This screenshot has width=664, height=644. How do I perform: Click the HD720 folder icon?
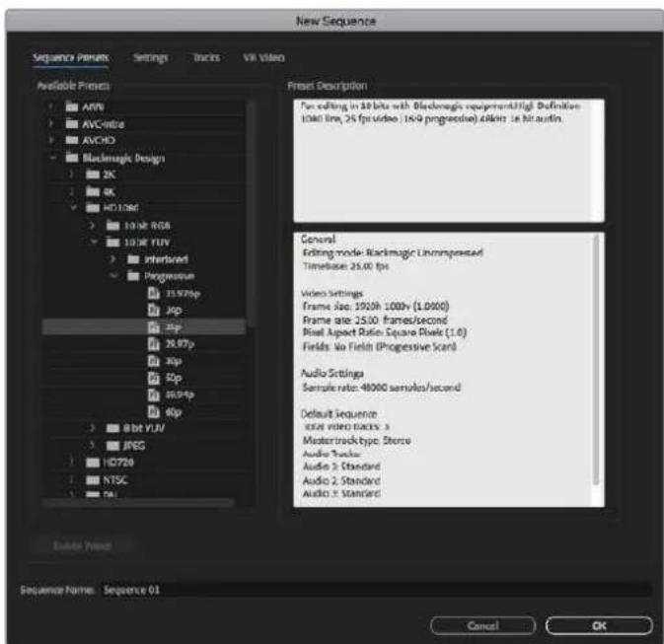click(93, 463)
